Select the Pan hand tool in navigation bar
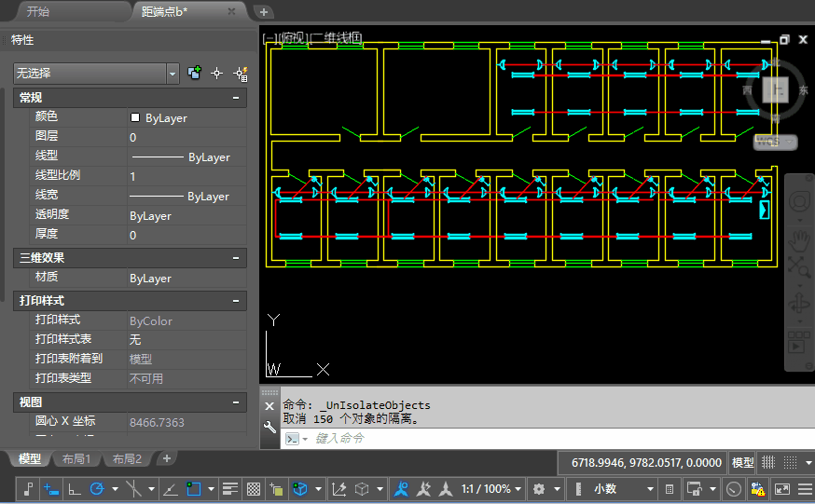 point(799,240)
